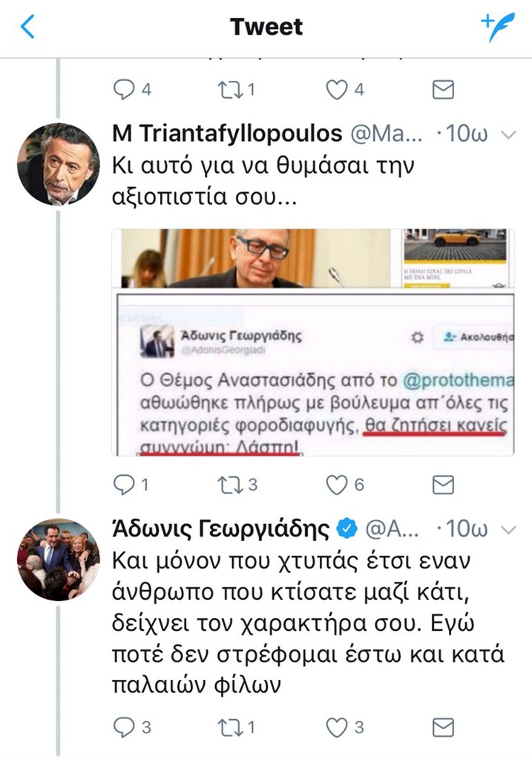Send Άδωνις Γεωργιάδης tweet via message
The image size is (532, 760).
click(x=443, y=727)
